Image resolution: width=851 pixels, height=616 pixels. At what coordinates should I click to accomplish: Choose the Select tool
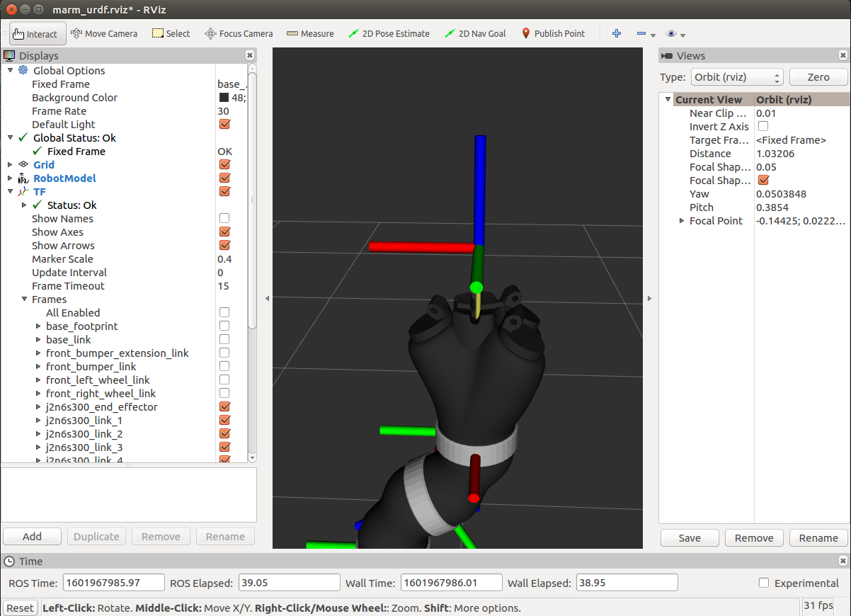pos(171,33)
